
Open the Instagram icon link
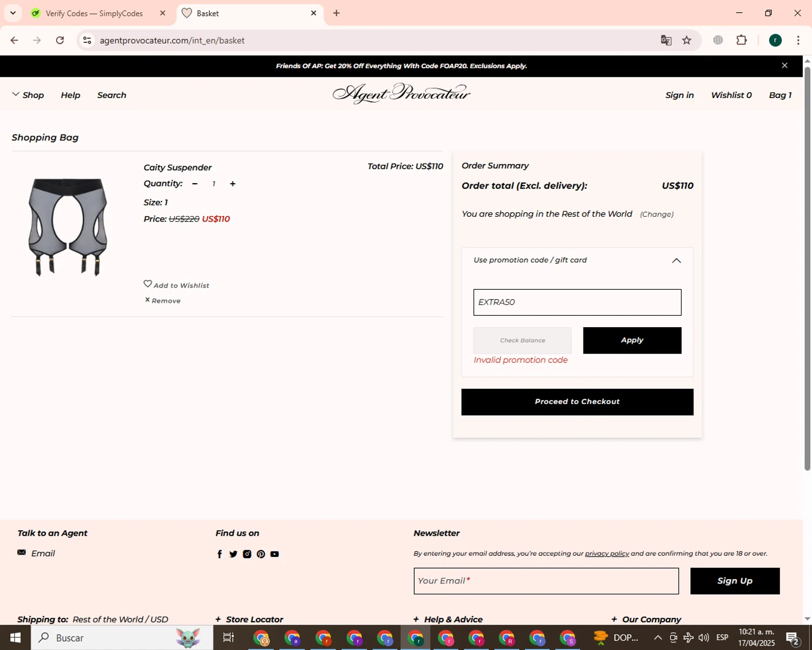click(x=247, y=554)
